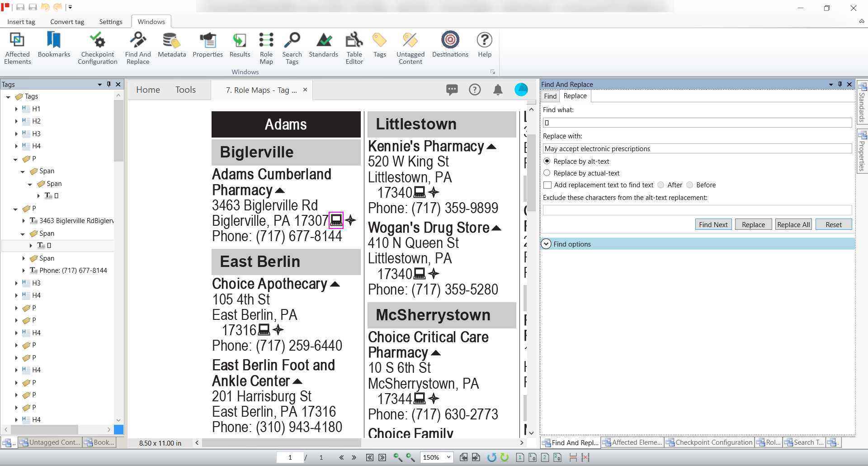The width and height of the screenshot is (868, 466).
Task: Open the Insert tag ribbon tab
Action: [21, 22]
